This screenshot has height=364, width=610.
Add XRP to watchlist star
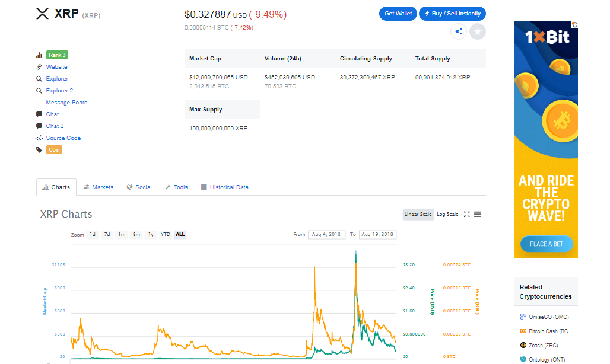click(x=478, y=31)
